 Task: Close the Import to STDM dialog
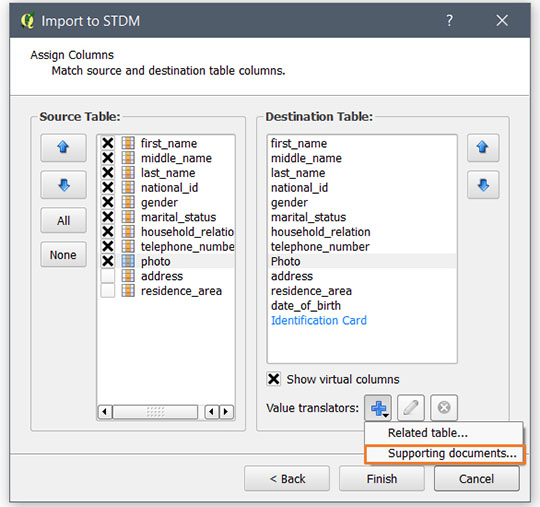[502, 21]
